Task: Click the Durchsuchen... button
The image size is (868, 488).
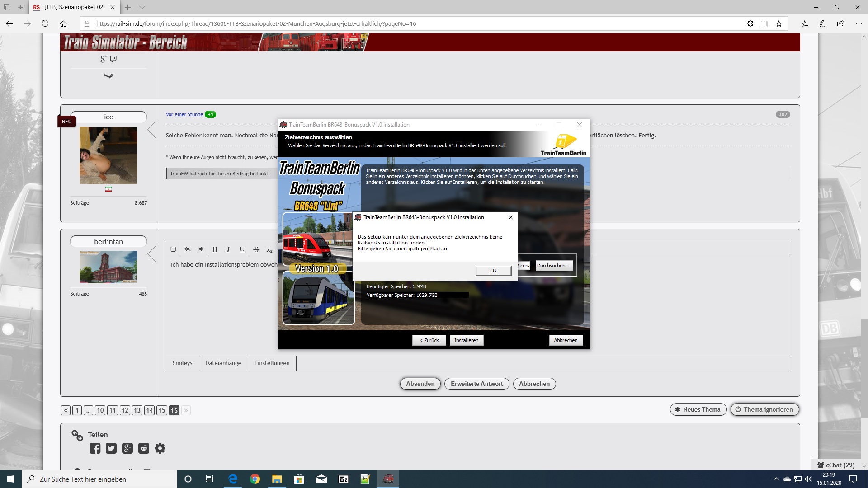Action: [x=554, y=266]
